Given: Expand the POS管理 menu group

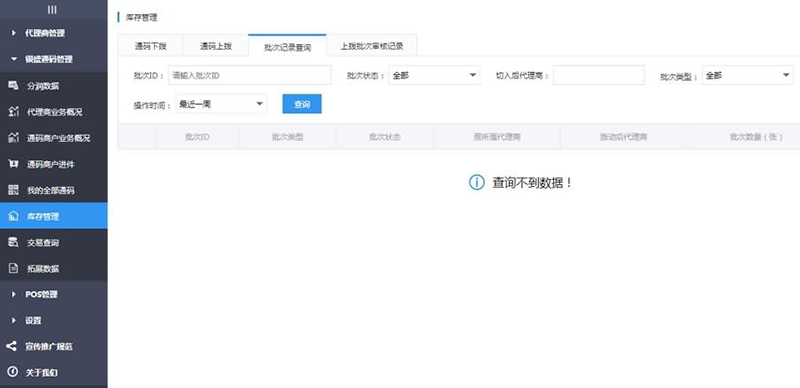Looking at the screenshot, I should (x=54, y=295).
